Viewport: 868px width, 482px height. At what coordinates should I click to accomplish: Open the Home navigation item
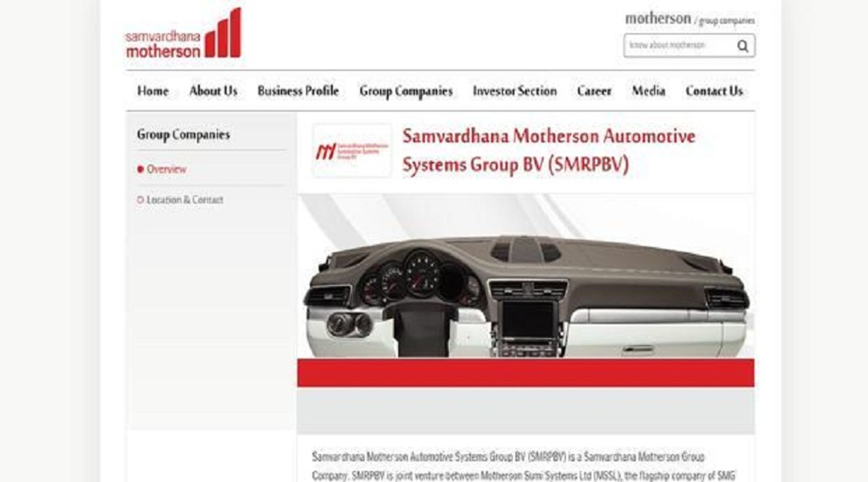pos(153,91)
